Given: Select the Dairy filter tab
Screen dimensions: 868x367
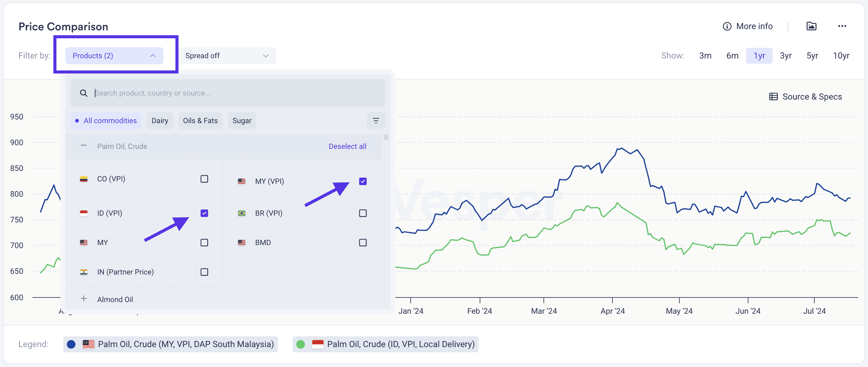Looking at the screenshot, I should [160, 120].
